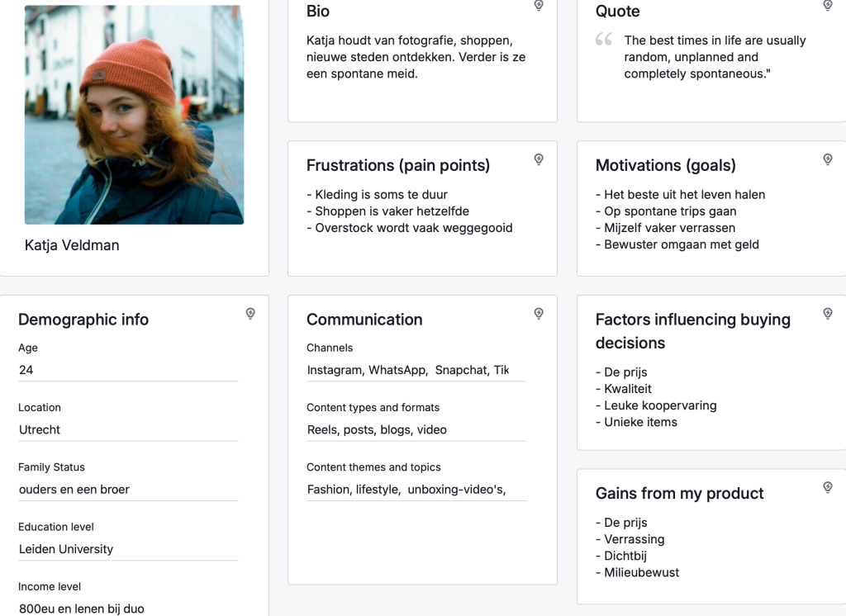Click lightbulb icon beside Demographic info
The height and width of the screenshot is (616, 846).
pos(250,314)
